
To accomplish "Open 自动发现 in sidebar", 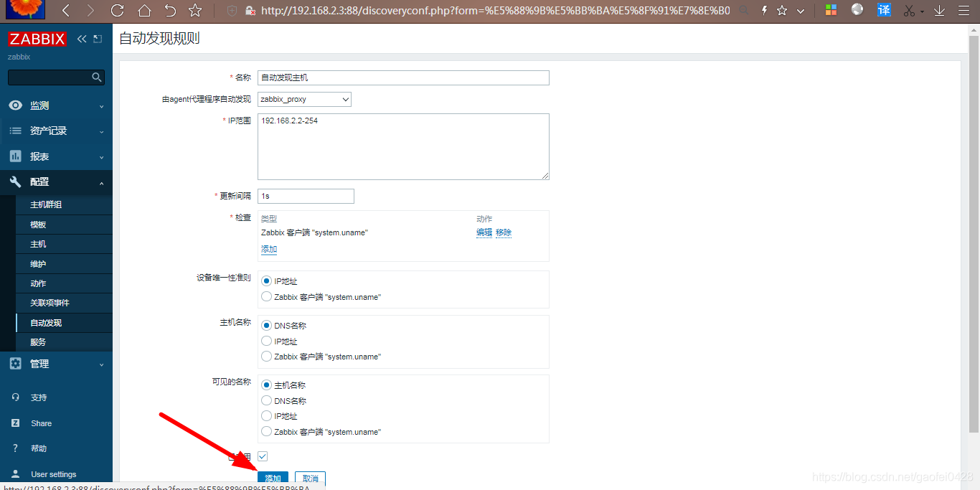I will click(x=46, y=323).
